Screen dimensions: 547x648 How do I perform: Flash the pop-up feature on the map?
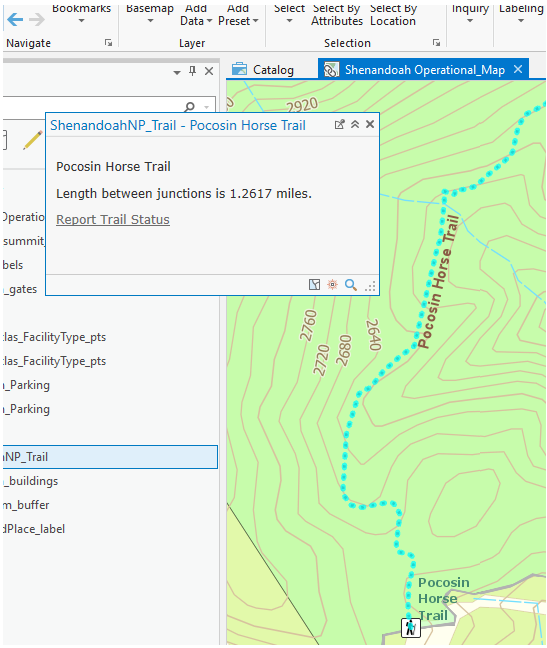coord(333,284)
